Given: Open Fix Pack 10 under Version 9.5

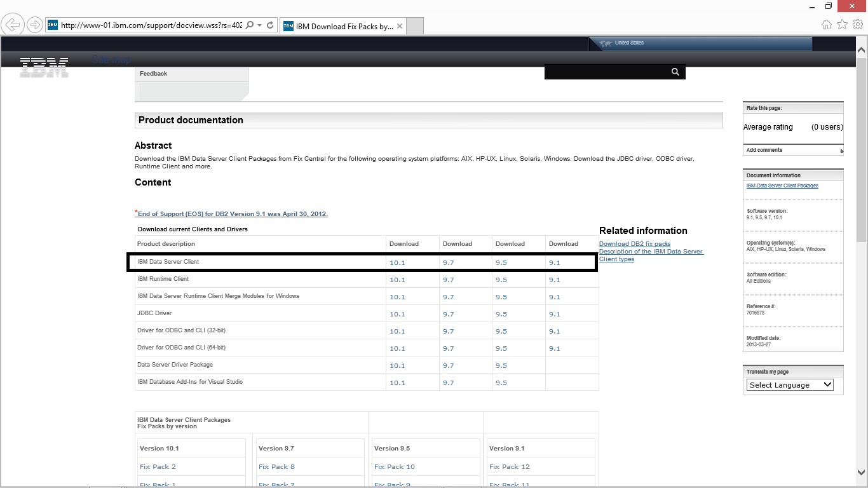Looking at the screenshot, I should coord(394,466).
